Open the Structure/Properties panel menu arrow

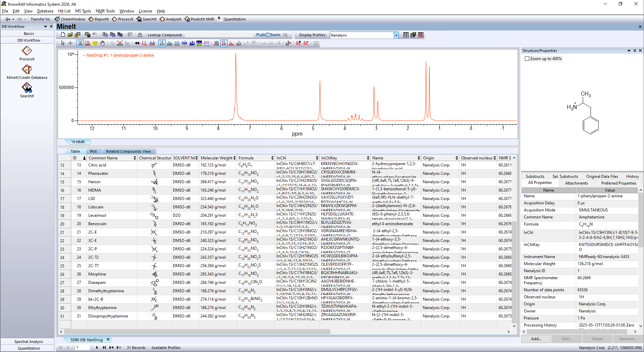(x=629, y=51)
